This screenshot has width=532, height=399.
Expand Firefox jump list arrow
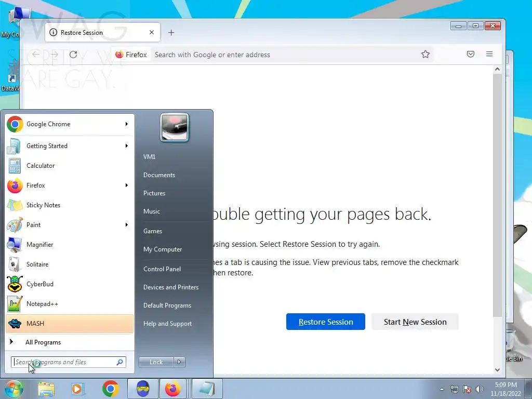pos(127,185)
